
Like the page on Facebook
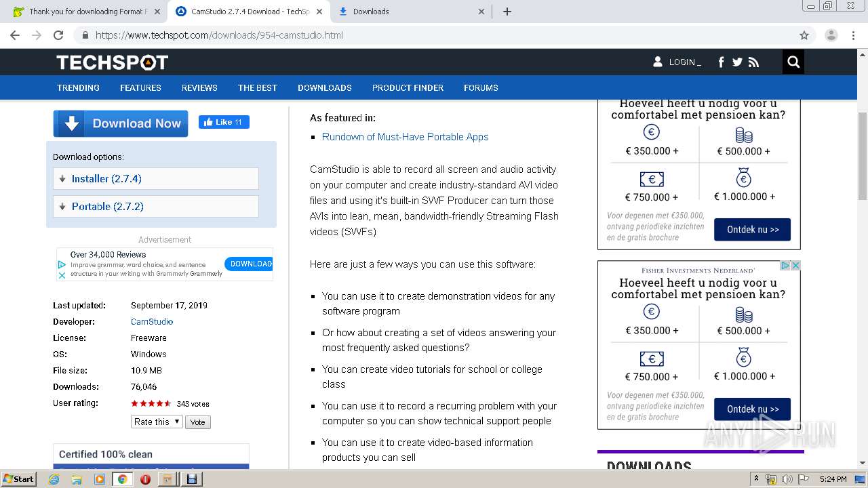tap(224, 122)
